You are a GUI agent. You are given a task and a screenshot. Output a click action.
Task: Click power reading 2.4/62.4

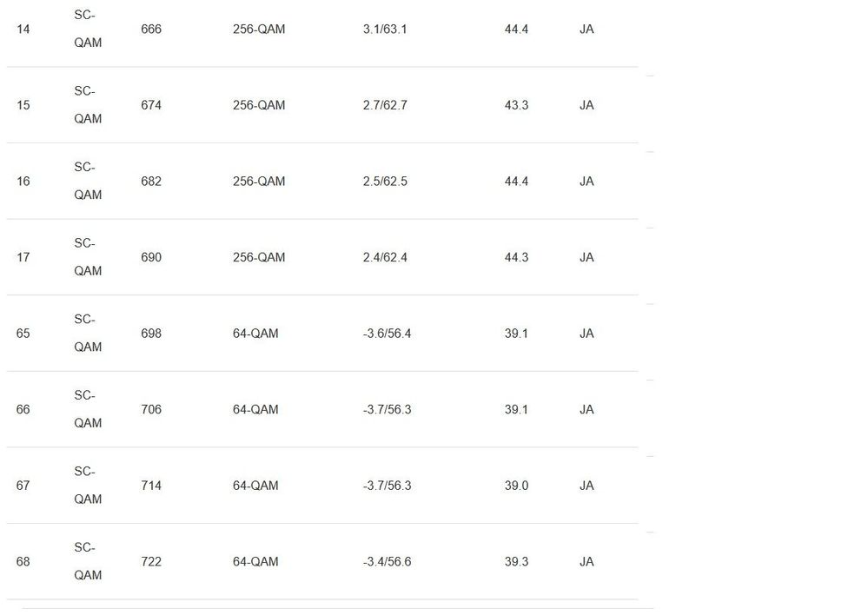pyautogui.click(x=385, y=257)
